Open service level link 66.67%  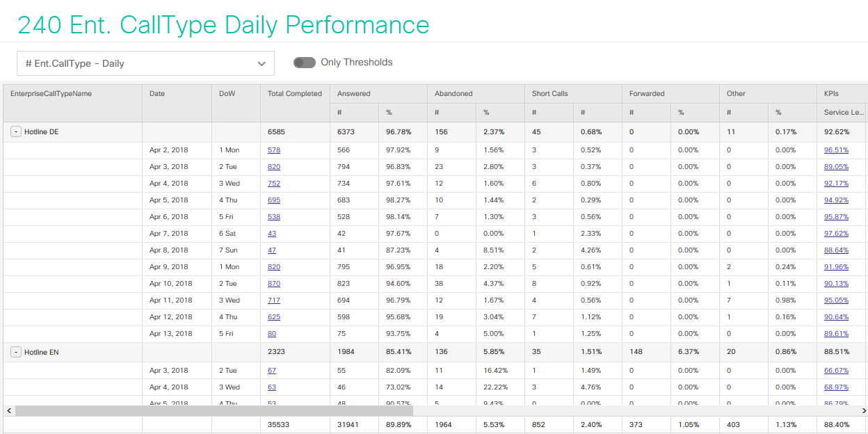coord(836,371)
